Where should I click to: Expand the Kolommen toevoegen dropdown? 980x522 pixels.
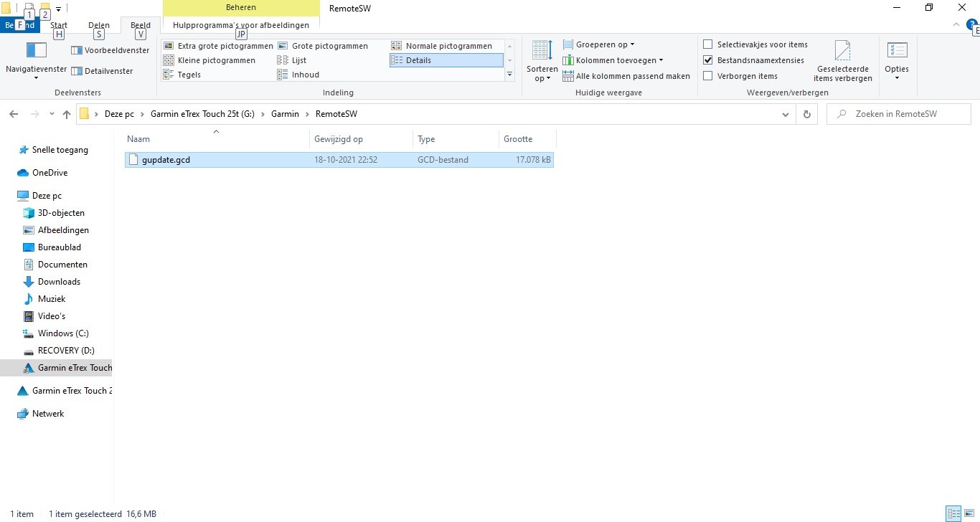(x=613, y=60)
